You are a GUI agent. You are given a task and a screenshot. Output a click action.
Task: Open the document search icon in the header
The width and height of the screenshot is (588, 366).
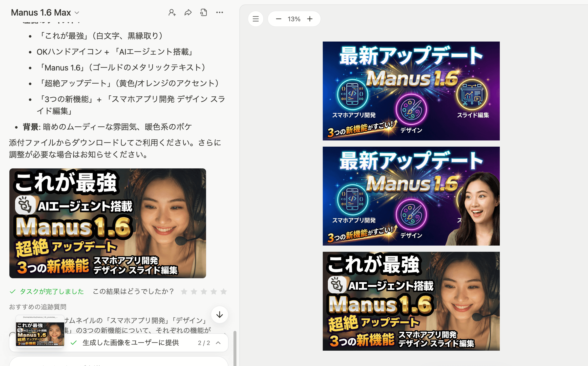(203, 12)
